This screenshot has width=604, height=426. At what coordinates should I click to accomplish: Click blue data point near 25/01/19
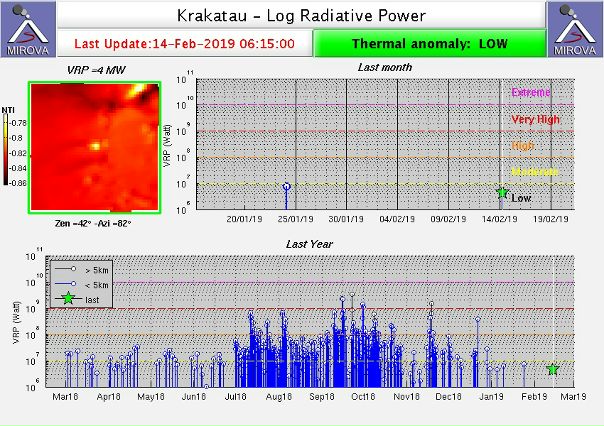(x=287, y=187)
